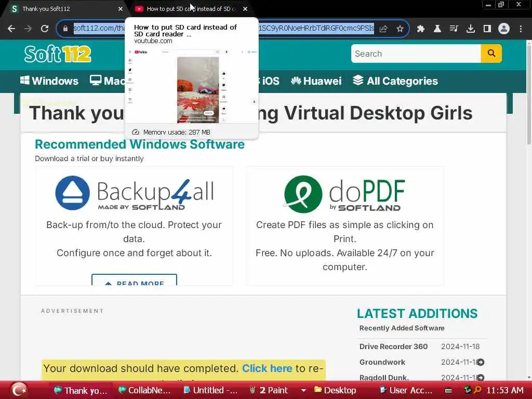This screenshot has width=532, height=399.
Task: Click the doPDF logo
Action: click(344, 194)
